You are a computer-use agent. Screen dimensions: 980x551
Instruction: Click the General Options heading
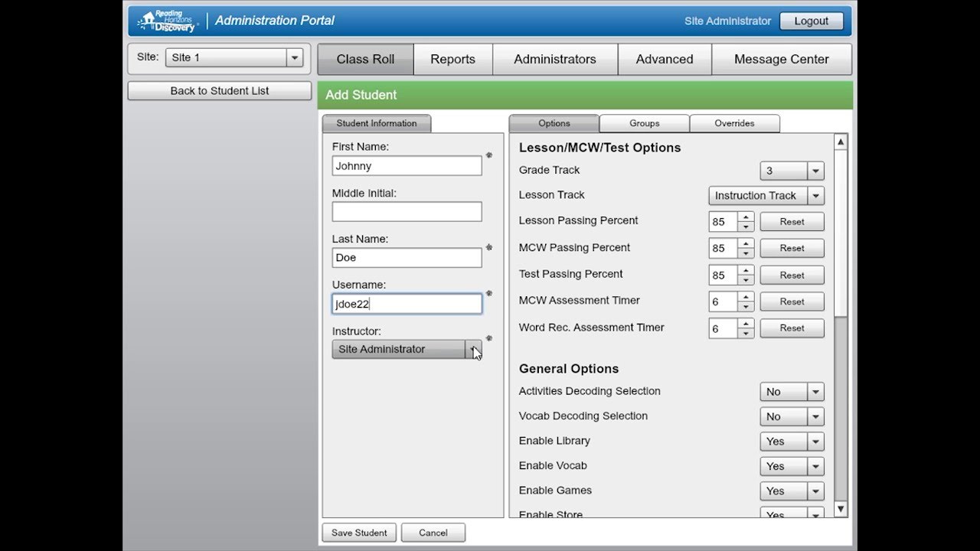tap(569, 369)
